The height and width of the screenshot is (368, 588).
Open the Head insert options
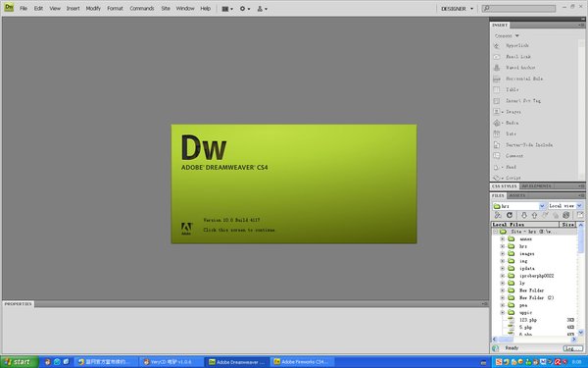pos(506,167)
